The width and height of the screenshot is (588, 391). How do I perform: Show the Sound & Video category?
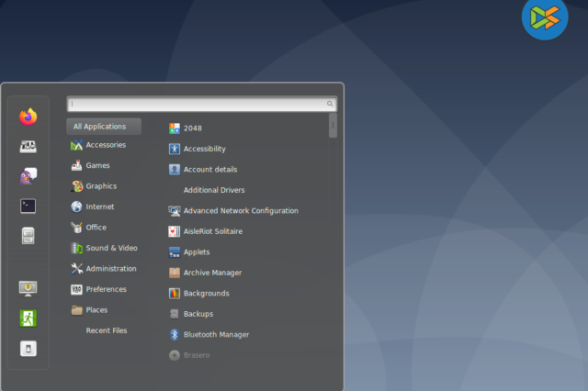pyautogui.click(x=110, y=248)
